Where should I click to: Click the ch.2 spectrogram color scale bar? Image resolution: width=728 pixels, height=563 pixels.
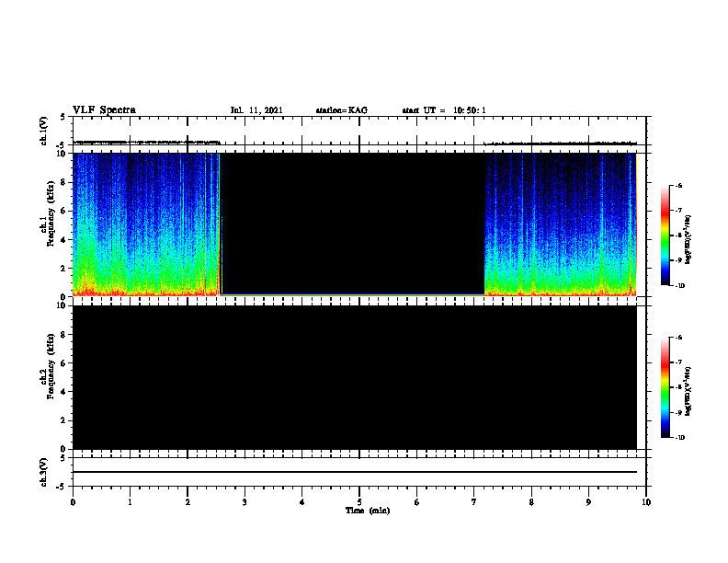(x=665, y=387)
